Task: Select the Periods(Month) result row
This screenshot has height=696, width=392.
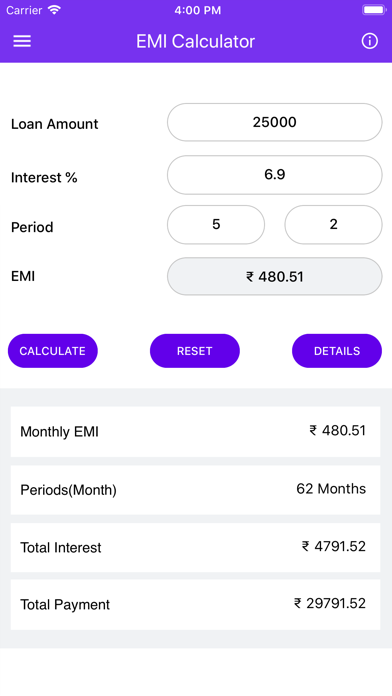Action: (195, 490)
